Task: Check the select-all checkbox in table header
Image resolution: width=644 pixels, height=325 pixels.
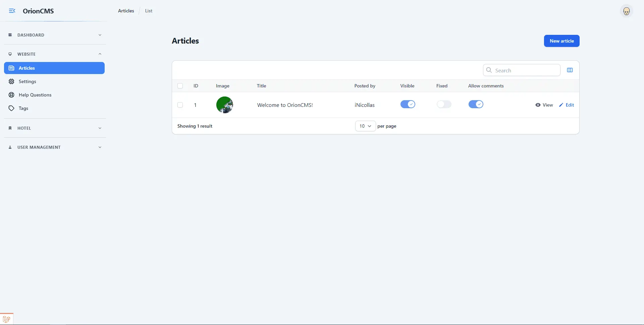Action: point(180,86)
